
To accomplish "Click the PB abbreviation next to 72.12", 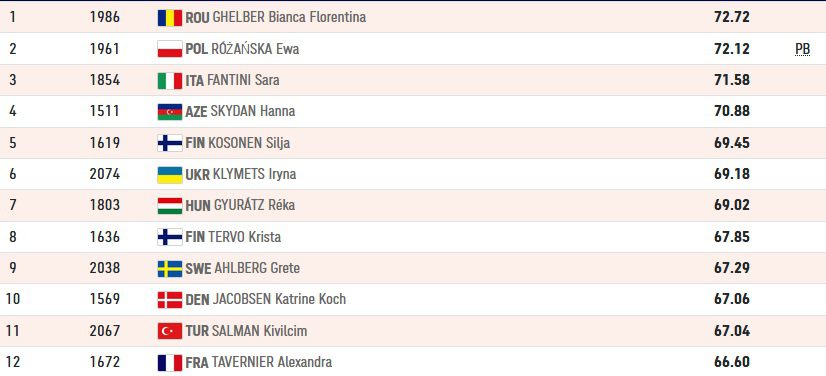I will point(802,49).
